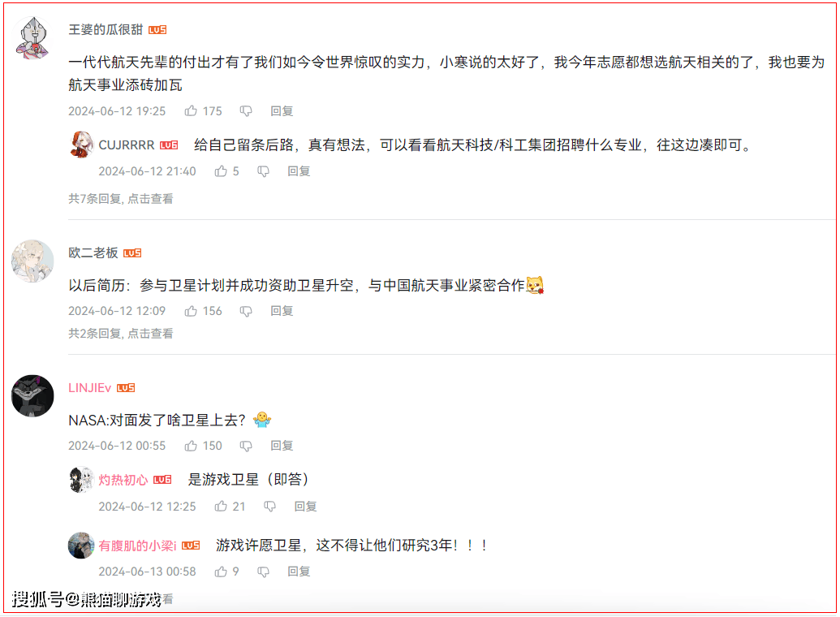Viewport: 840px width, 617px height.
Task: Dislike CUJRRRR's reply
Action: pos(263,171)
